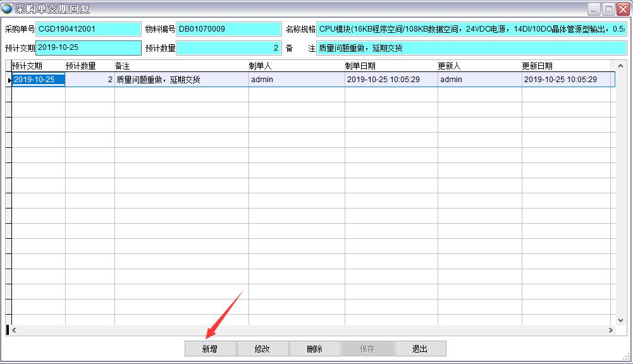The width and height of the screenshot is (633, 364).
Task: Click the 采购单号 field showing CGD190412001
Action: pyautogui.click(x=89, y=29)
